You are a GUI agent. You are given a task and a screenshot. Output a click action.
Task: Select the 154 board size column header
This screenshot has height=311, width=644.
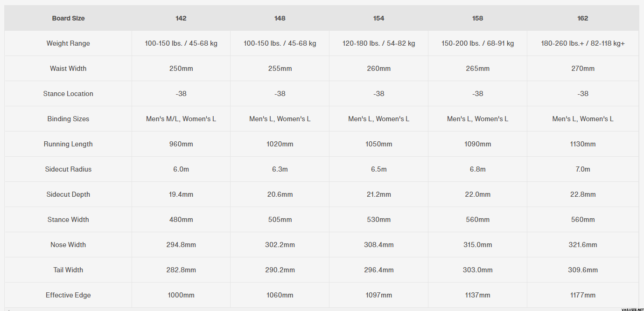pos(379,18)
